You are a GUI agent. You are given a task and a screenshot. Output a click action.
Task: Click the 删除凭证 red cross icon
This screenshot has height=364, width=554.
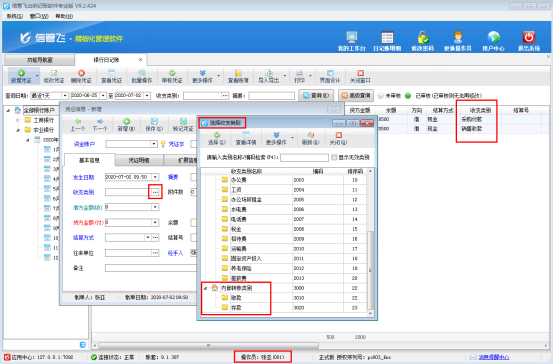[82, 73]
